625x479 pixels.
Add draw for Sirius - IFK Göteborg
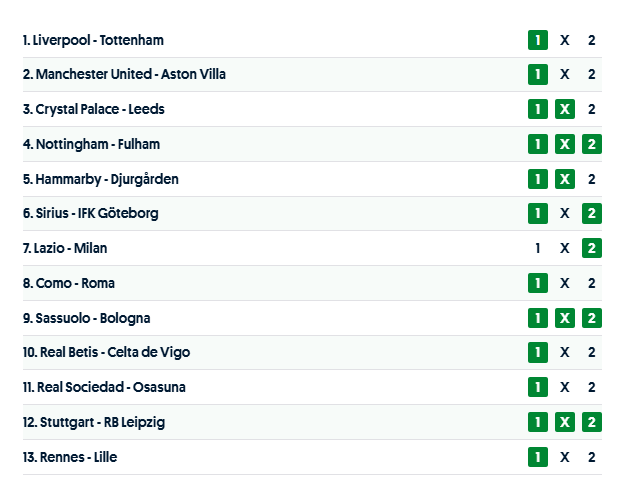(x=565, y=213)
